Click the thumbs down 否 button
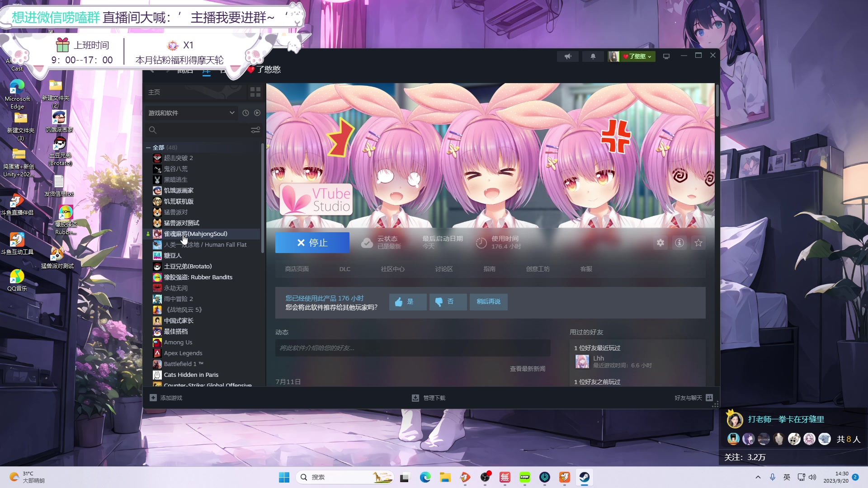This screenshot has height=488, width=868. (x=448, y=302)
